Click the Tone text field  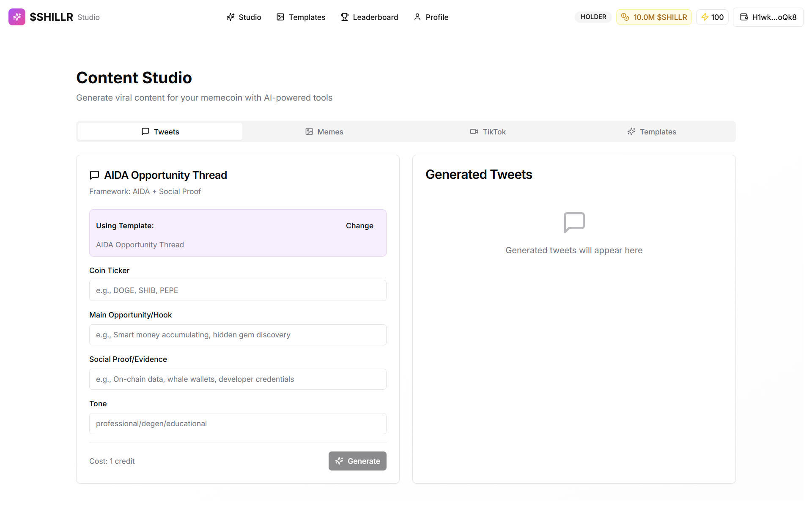pyautogui.click(x=238, y=424)
